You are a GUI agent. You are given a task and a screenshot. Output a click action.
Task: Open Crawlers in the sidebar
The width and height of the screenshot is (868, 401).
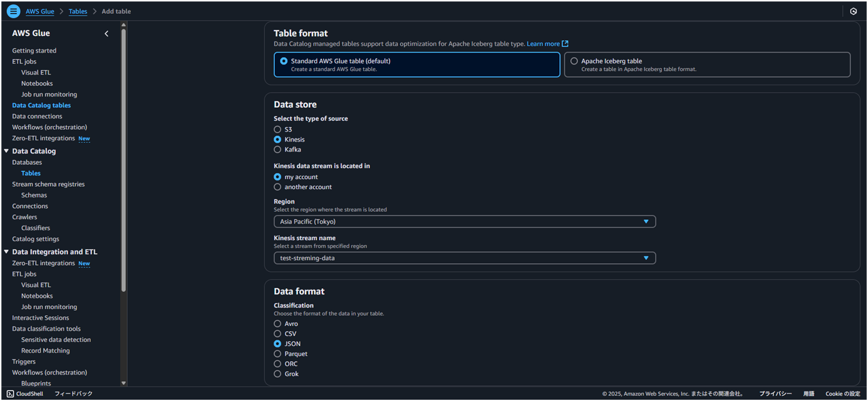(24, 217)
